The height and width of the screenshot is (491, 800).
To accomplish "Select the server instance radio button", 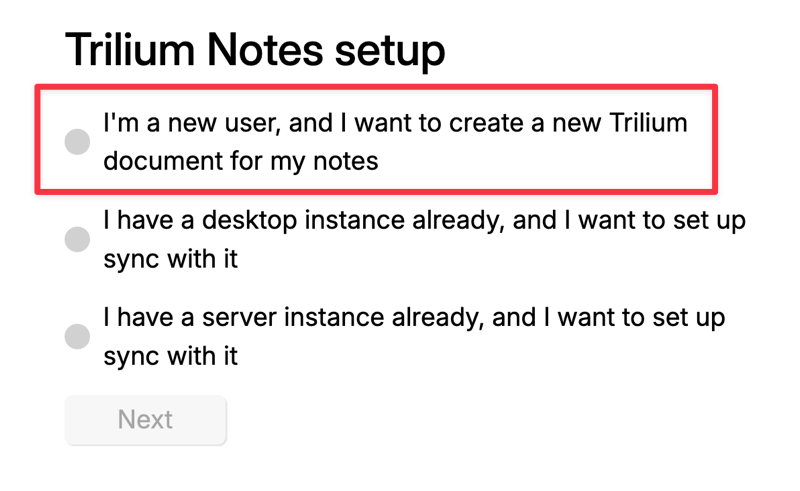I will click(x=78, y=336).
